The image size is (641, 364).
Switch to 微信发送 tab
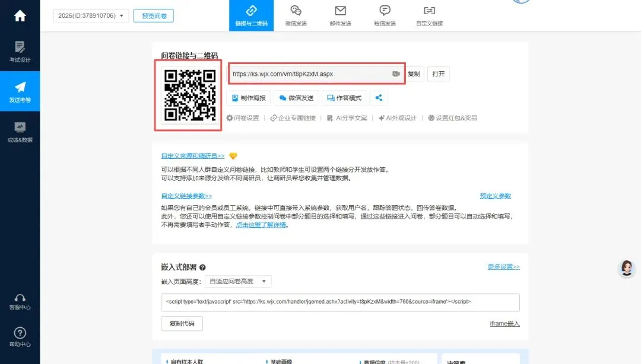296,15
